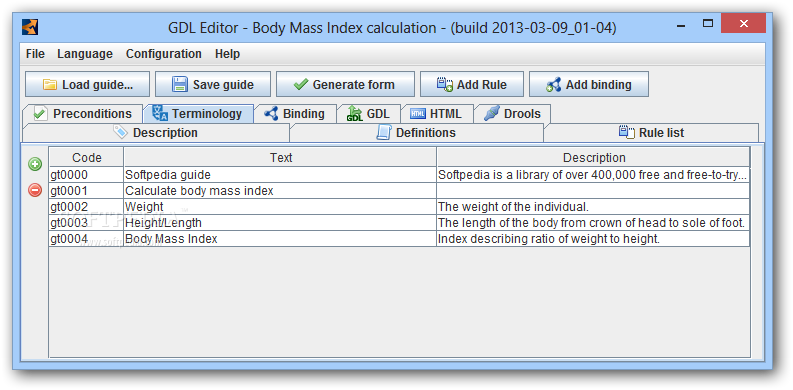The image size is (793, 390).
Task: Click the crown of head to sole description
Action: 593,223
